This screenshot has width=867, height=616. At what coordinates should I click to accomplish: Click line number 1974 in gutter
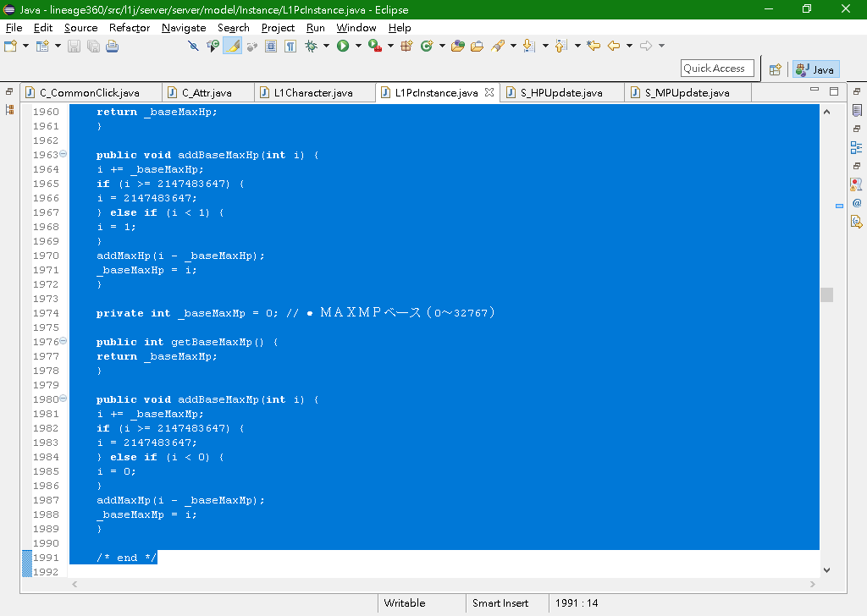tap(46, 313)
